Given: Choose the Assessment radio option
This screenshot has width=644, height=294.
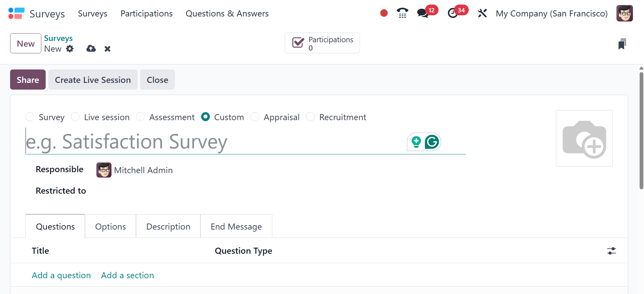Looking at the screenshot, I should [x=140, y=117].
